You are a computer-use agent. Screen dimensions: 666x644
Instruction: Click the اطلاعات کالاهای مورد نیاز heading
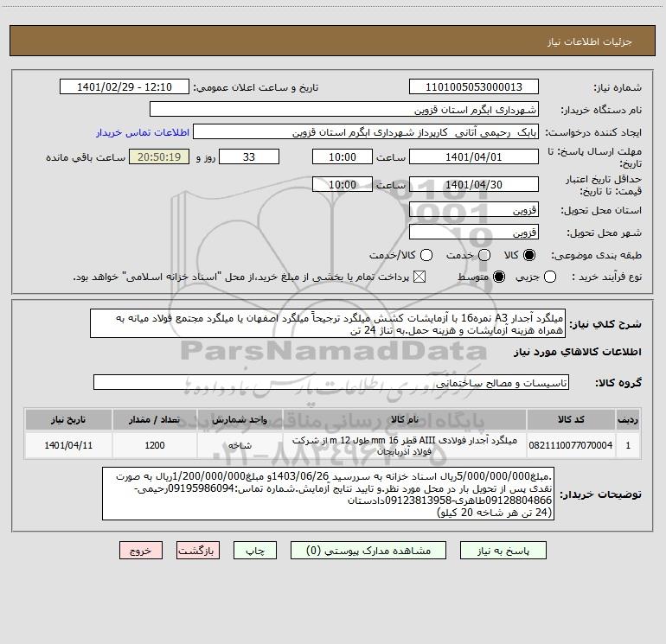(x=578, y=352)
